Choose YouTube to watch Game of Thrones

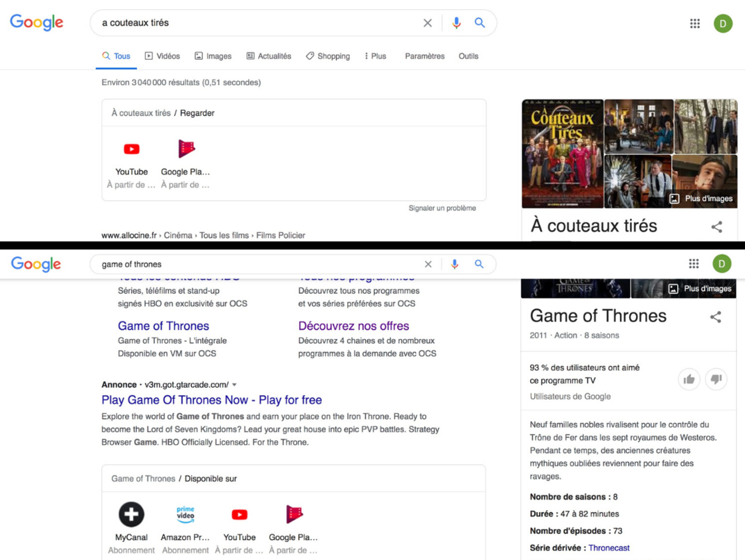coord(239,527)
